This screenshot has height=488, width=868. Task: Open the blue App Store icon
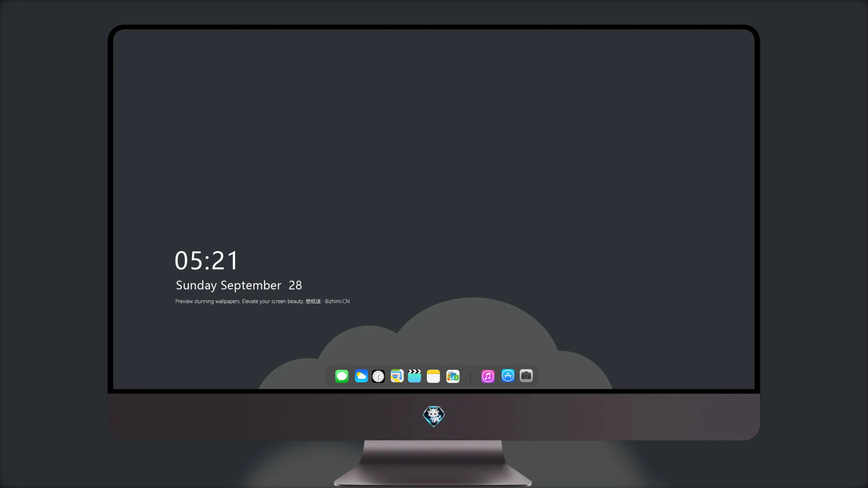508,375
